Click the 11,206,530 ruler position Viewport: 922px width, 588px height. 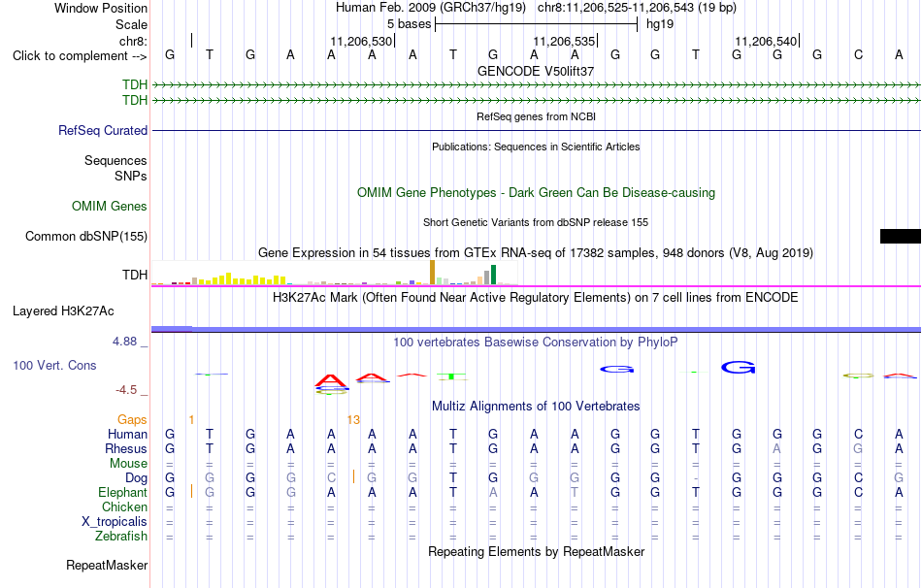point(361,41)
